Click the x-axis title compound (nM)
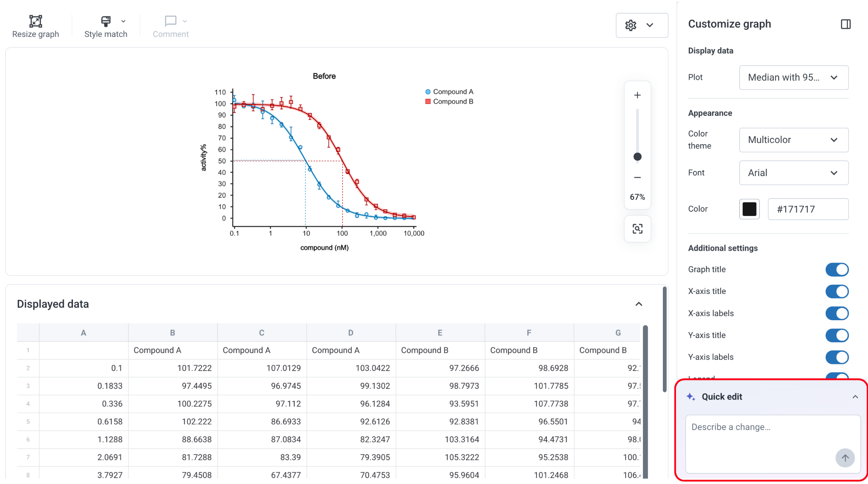This screenshot has width=868, height=484. [325, 248]
